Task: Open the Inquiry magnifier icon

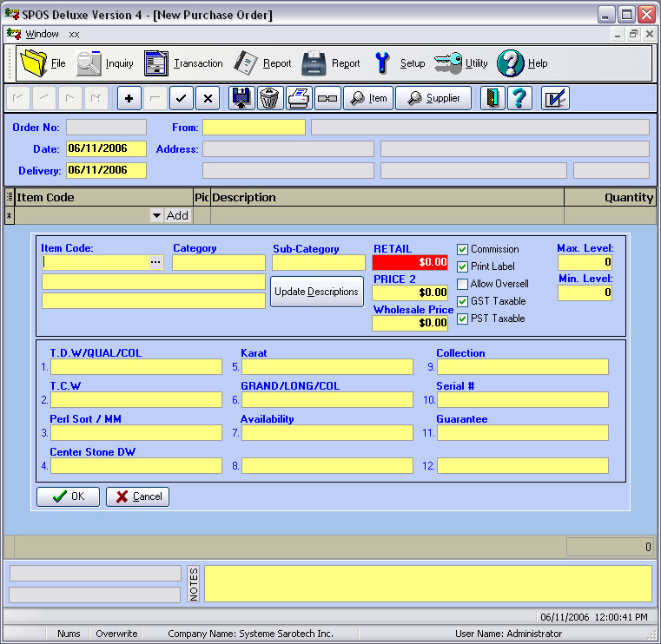Action: (89, 63)
